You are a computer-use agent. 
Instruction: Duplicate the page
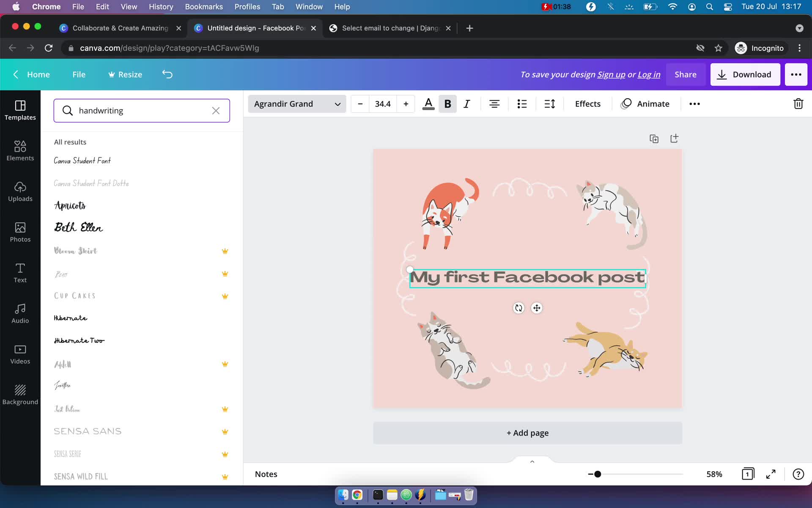click(x=654, y=138)
